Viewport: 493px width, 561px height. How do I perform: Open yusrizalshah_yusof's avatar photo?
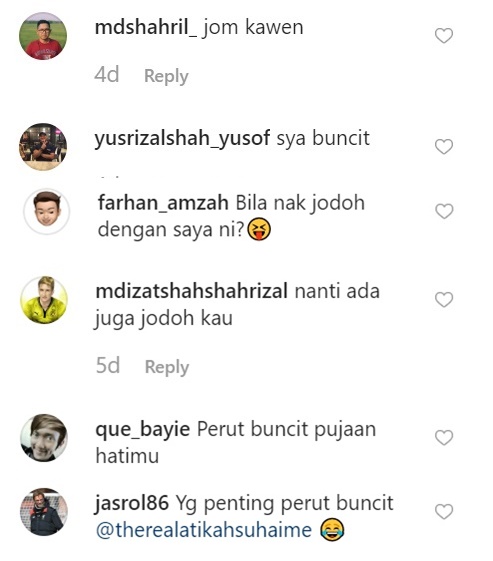pyautogui.click(x=43, y=147)
